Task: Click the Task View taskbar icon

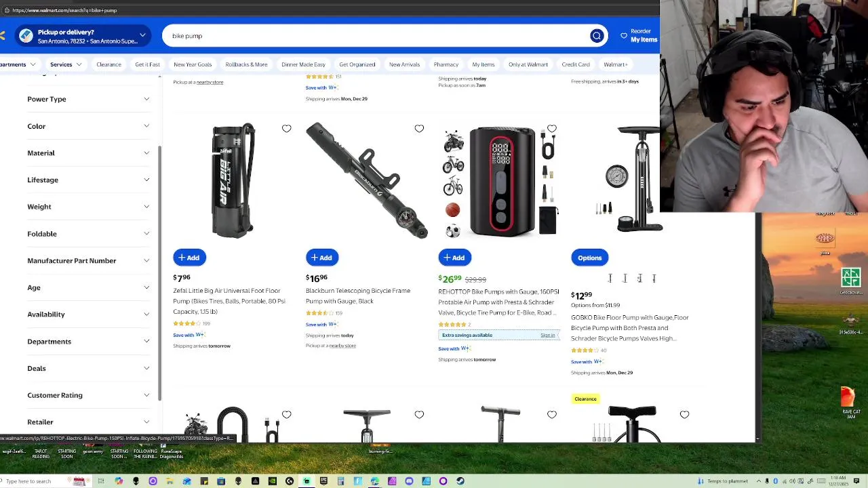Action: [x=101, y=481]
